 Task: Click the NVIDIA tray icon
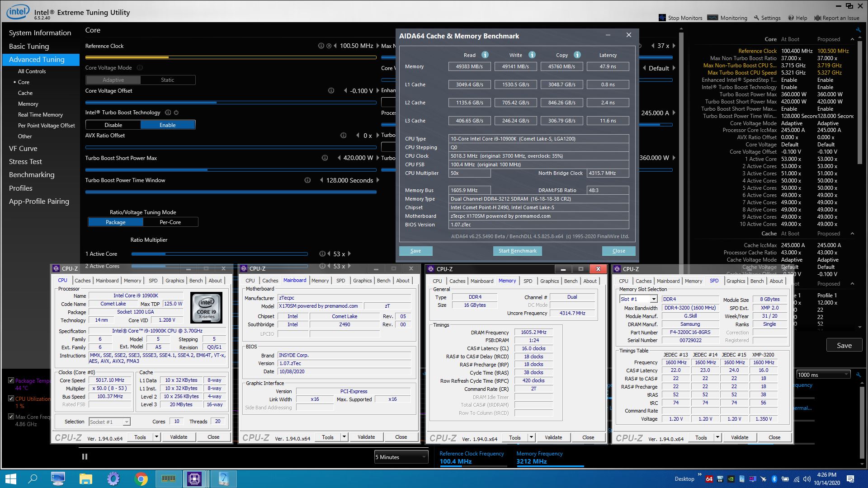[x=731, y=479]
